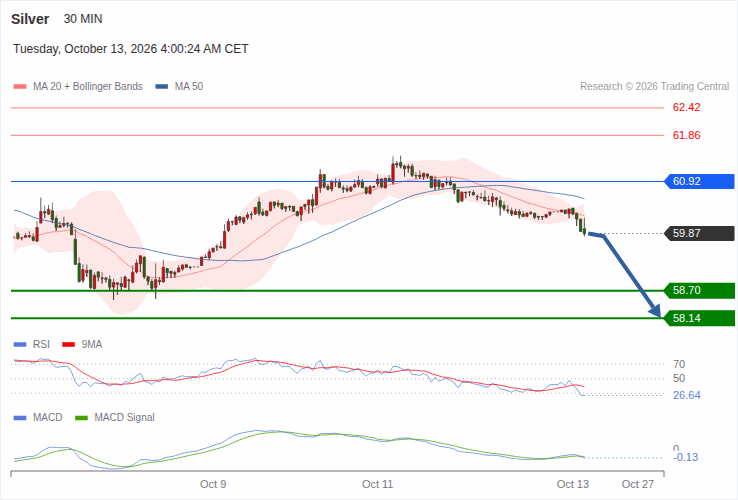Click the MACD Signal legend label
Image resolution: width=738 pixels, height=500 pixels.
pos(124,418)
